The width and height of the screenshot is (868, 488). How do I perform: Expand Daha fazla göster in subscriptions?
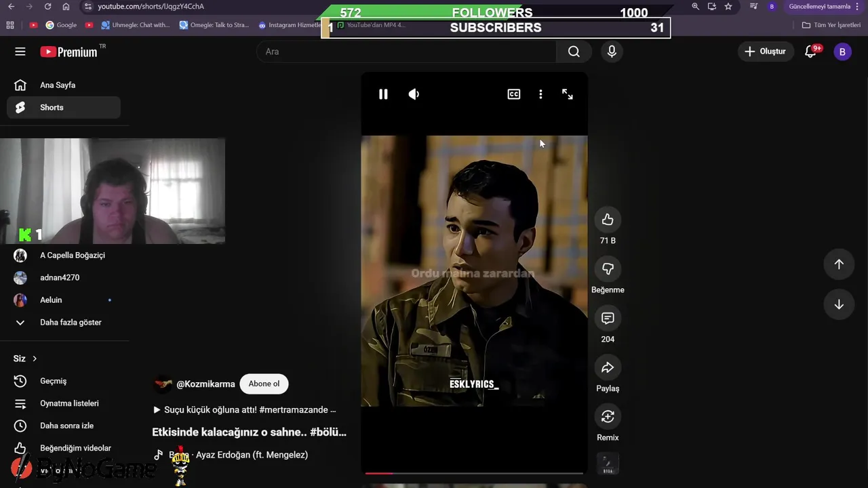pyautogui.click(x=64, y=323)
